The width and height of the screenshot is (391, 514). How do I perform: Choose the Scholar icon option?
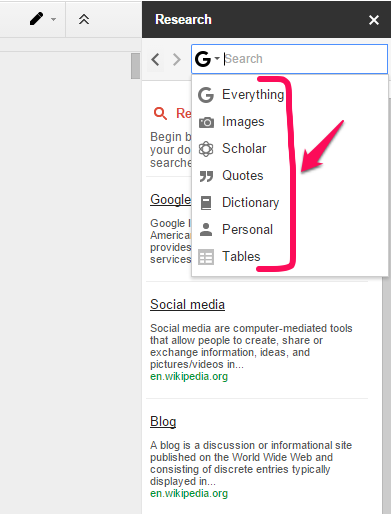point(206,149)
